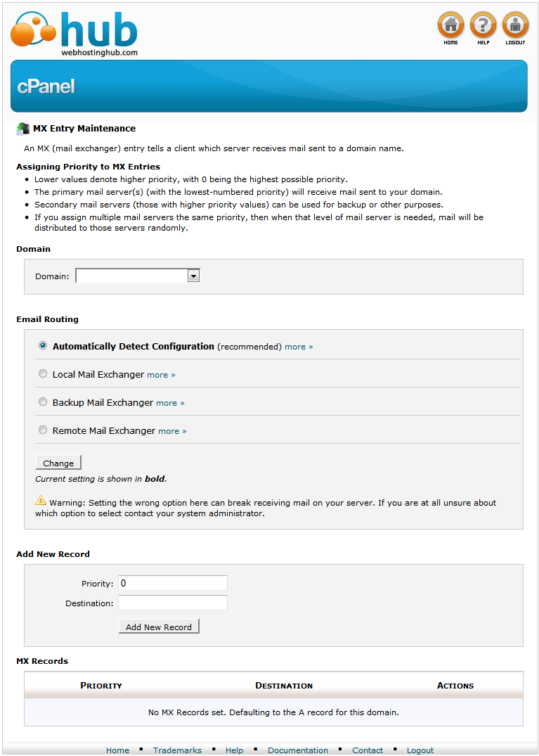Screen dimensions: 539x756
Task: Select Automatically Detect Configuration radio button
Action: pyautogui.click(x=43, y=346)
